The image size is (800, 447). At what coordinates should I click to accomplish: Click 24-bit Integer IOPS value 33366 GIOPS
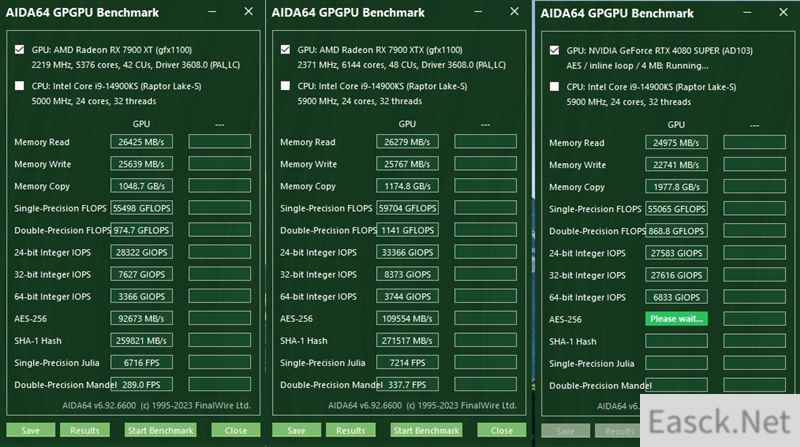(x=407, y=252)
